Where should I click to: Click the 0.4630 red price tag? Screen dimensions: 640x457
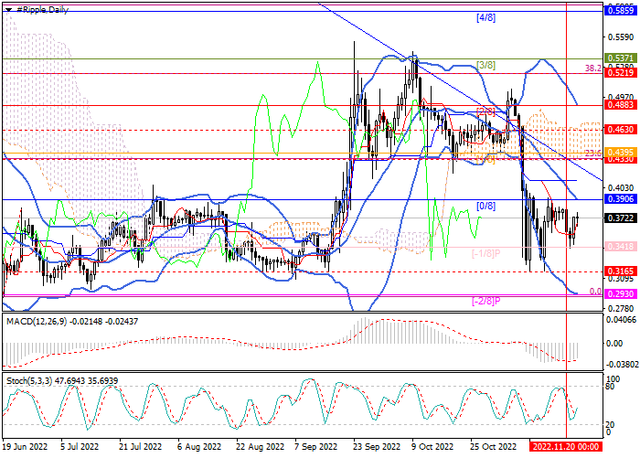[x=621, y=130]
